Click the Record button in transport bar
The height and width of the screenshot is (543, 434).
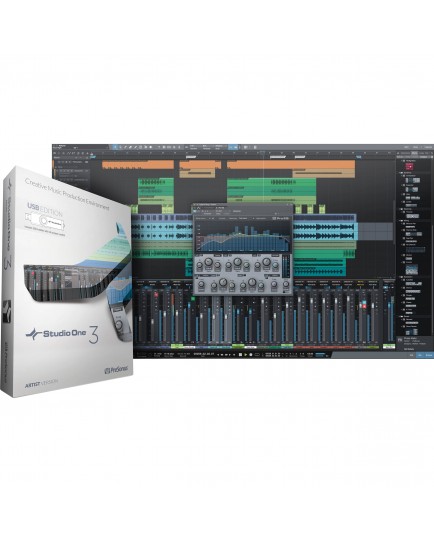(x=251, y=355)
